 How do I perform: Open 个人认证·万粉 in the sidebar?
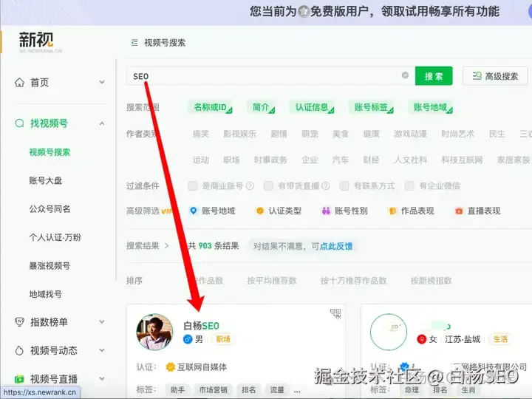coord(55,237)
